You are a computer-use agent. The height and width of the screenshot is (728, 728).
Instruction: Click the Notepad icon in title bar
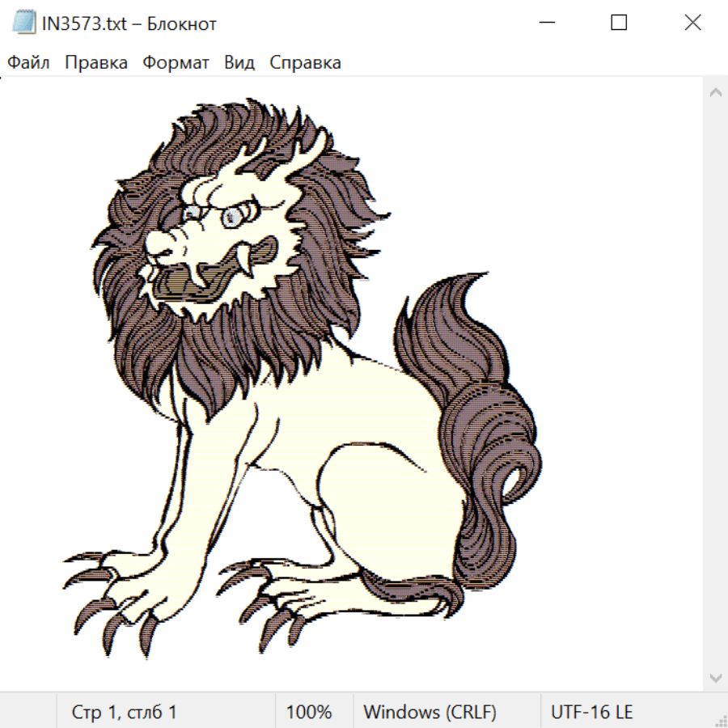tap(25, 23)
